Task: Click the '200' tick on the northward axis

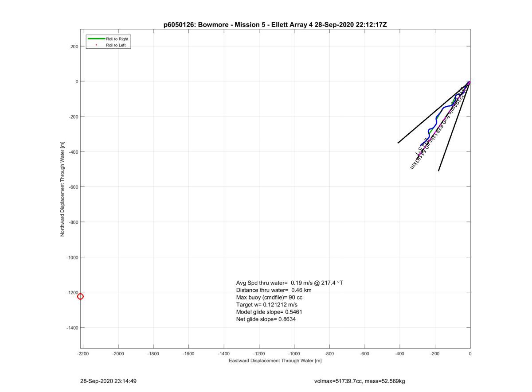Action: click(x=74, y=47)
